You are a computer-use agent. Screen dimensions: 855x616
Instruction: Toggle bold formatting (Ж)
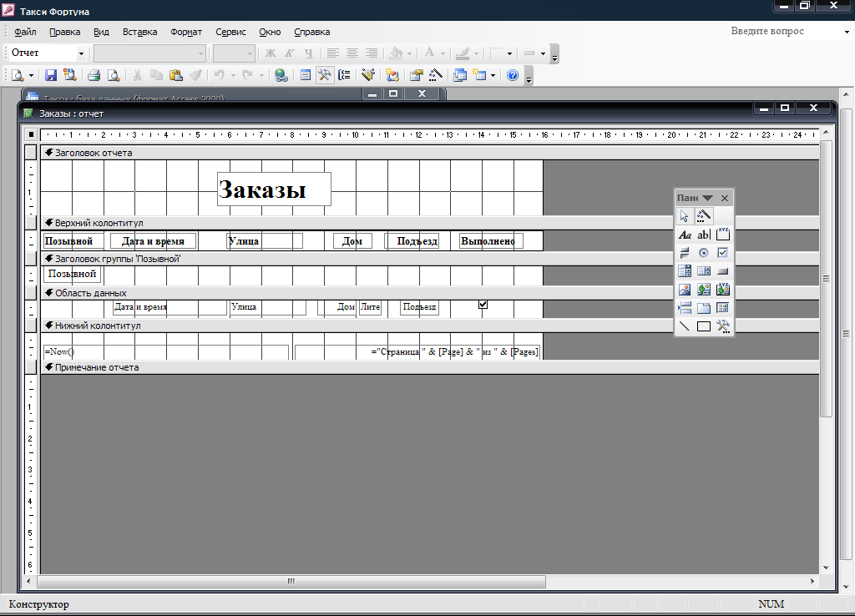[271, 53]
